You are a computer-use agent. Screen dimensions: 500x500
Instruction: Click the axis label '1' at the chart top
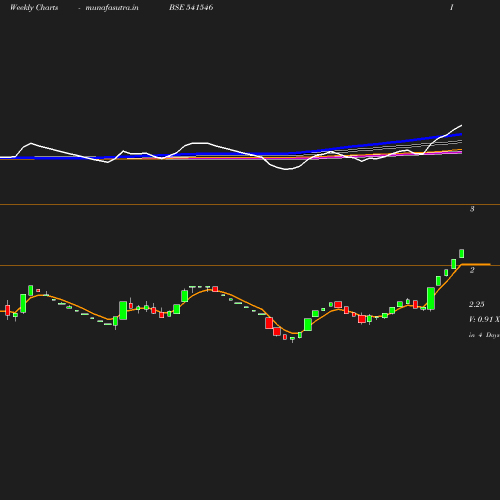(452, 7)
